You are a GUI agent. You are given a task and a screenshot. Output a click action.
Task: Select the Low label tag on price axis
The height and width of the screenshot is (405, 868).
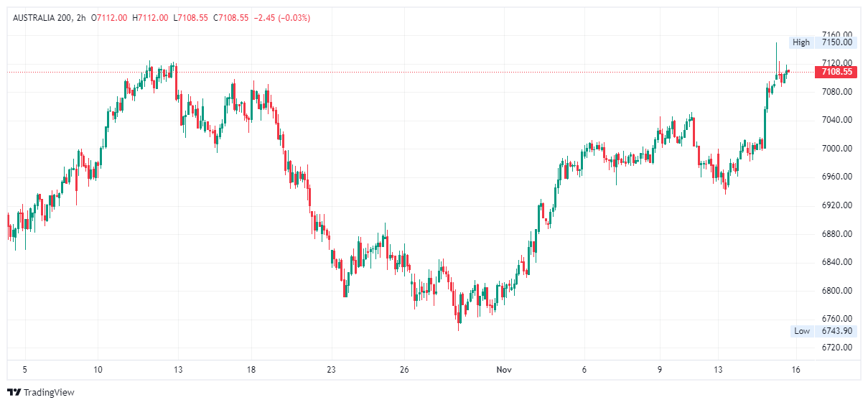pos(801,331)
